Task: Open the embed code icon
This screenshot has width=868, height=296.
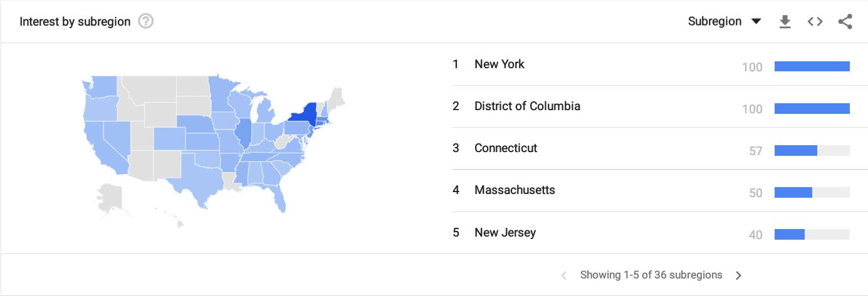Action: tap(815, 22)
